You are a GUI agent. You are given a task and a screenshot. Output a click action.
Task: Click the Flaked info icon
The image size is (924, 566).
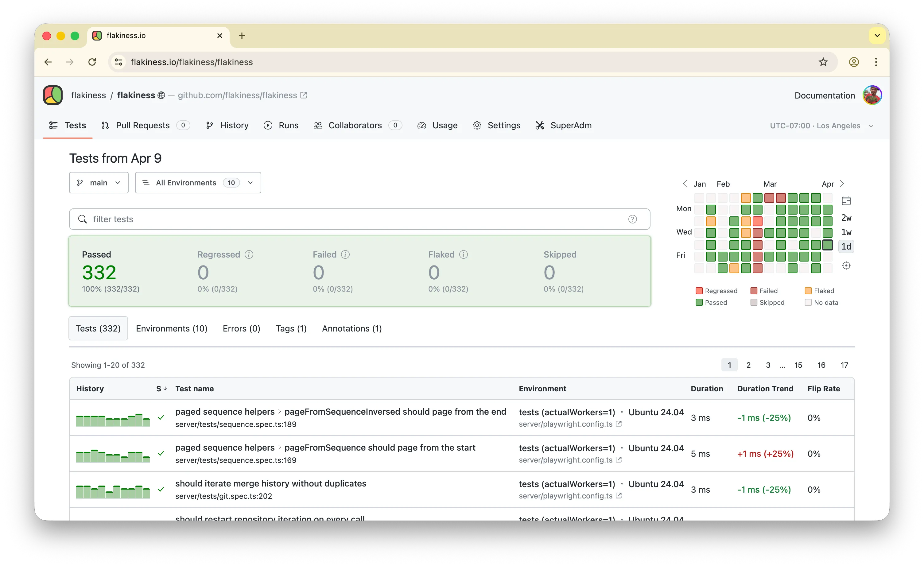[464, 254]
